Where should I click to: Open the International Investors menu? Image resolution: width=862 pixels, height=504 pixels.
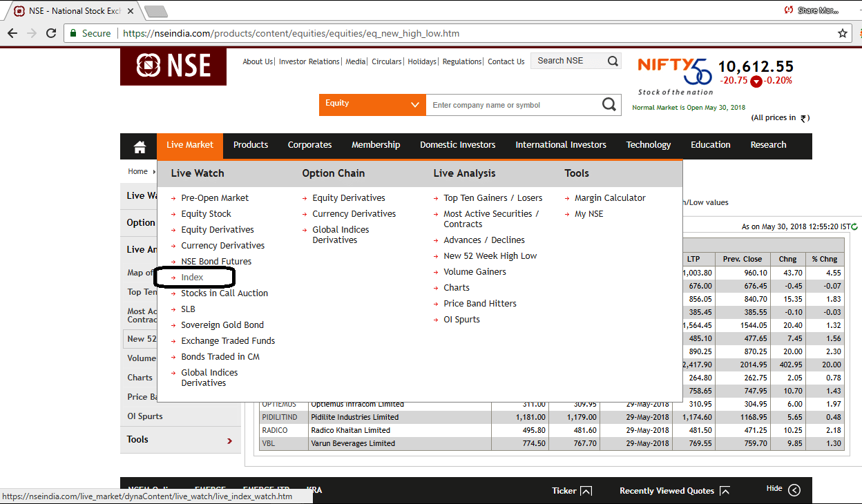[561, 145]
